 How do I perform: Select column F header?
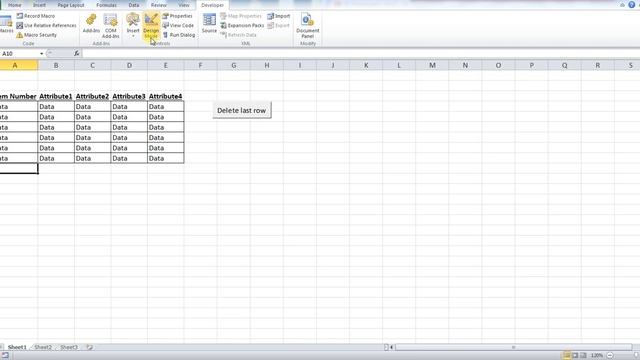point(200,65)
